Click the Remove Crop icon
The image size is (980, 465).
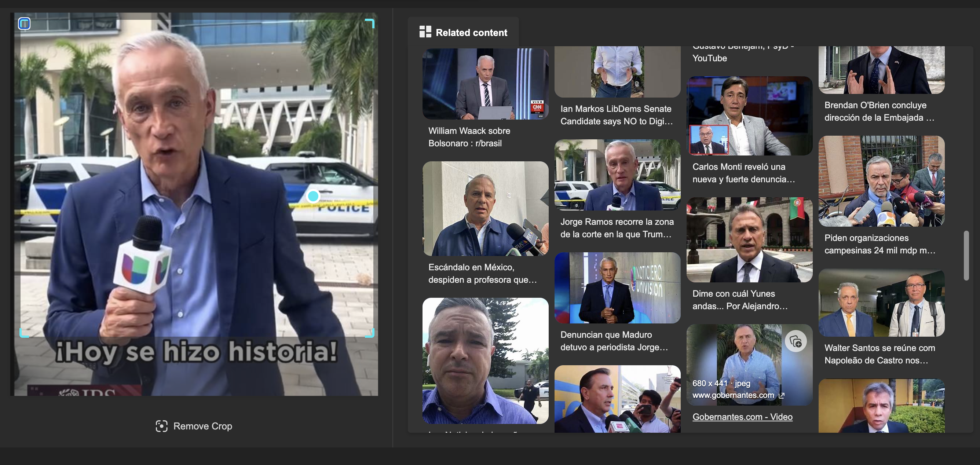tap(161, 426)
